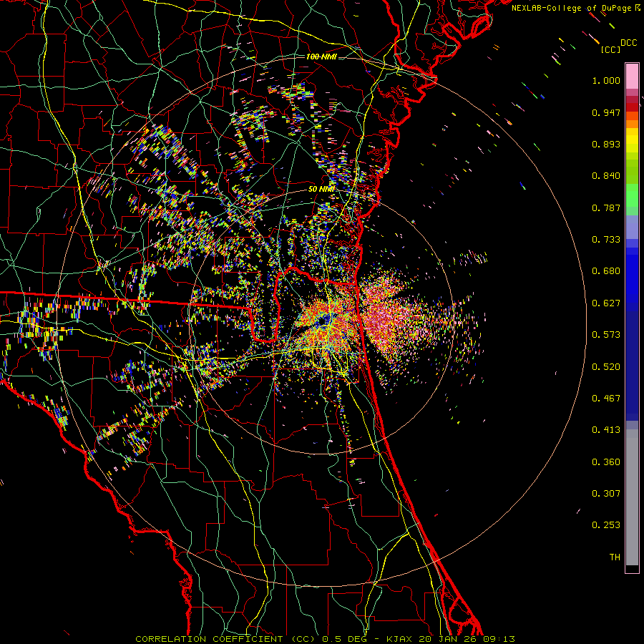The height and width of the screenshot is (644, 644).
Task: Click the TH threshold label
Action: [615, 557]
